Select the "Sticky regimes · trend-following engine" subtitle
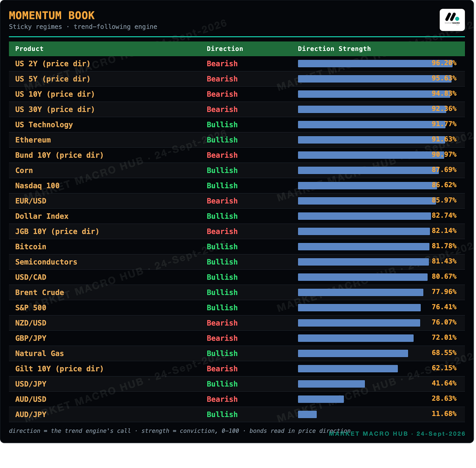The height and width of the screenshot is (468, 476). tap(83, 27)
